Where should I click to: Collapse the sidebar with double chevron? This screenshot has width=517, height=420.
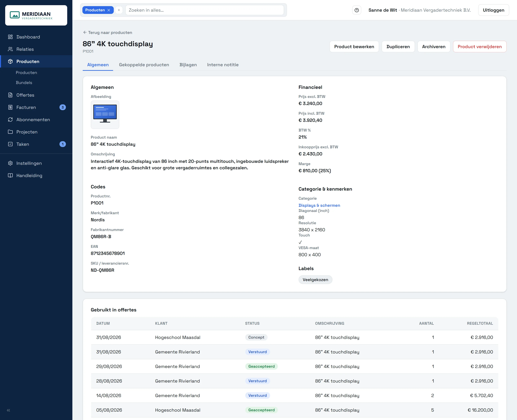[x=8, y=410]
